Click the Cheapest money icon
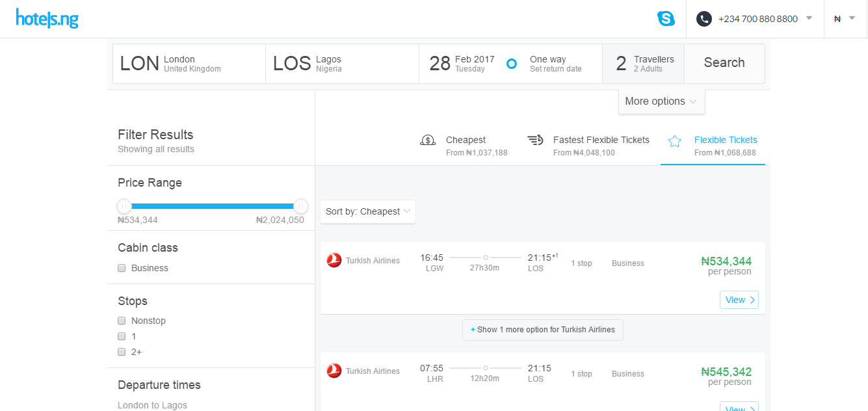The width and height of the screenshot is (868, 411). point(428,140)
